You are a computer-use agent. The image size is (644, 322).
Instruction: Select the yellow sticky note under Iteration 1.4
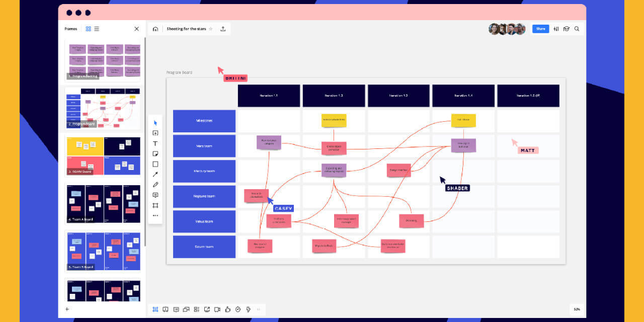[463, 120]
